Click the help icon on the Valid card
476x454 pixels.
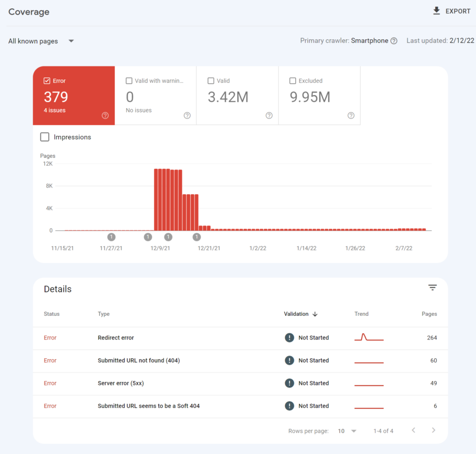[269, 115]
